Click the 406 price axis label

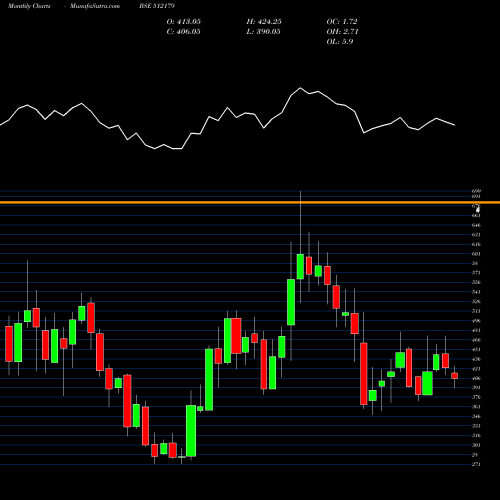[x=476, y=378]
